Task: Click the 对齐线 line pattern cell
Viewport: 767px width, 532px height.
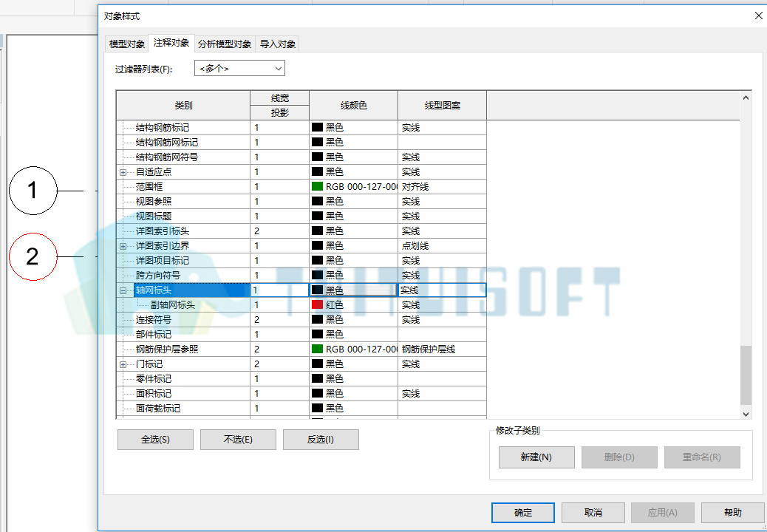Action: [442, 187]
